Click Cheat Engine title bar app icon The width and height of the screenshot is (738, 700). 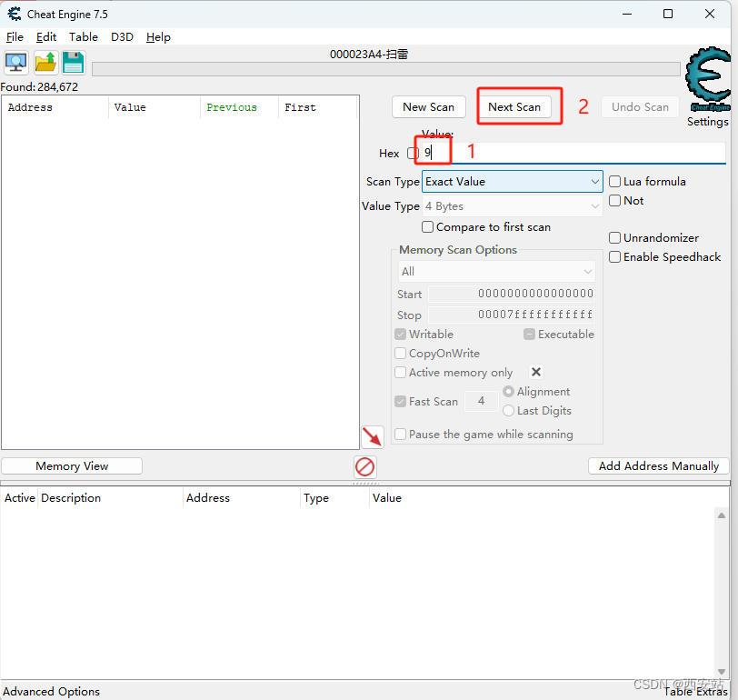(15, 15)
